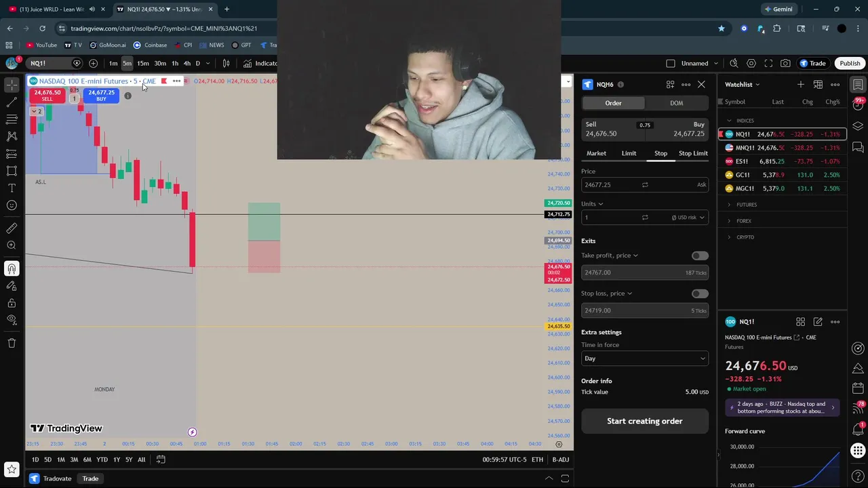Select the rectangle shapes tool
The width and height of the screenshot is (868, 488).
click(12, 171)
